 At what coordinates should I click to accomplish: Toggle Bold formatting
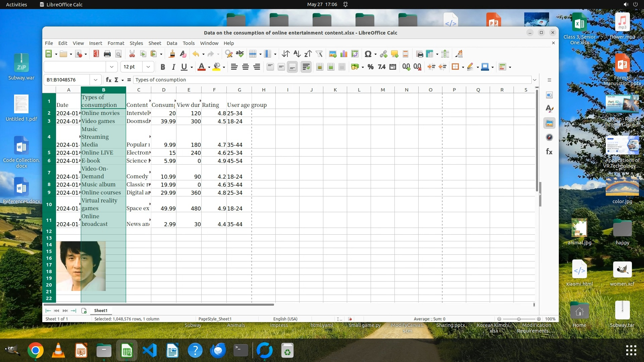[x=163, y=67]
